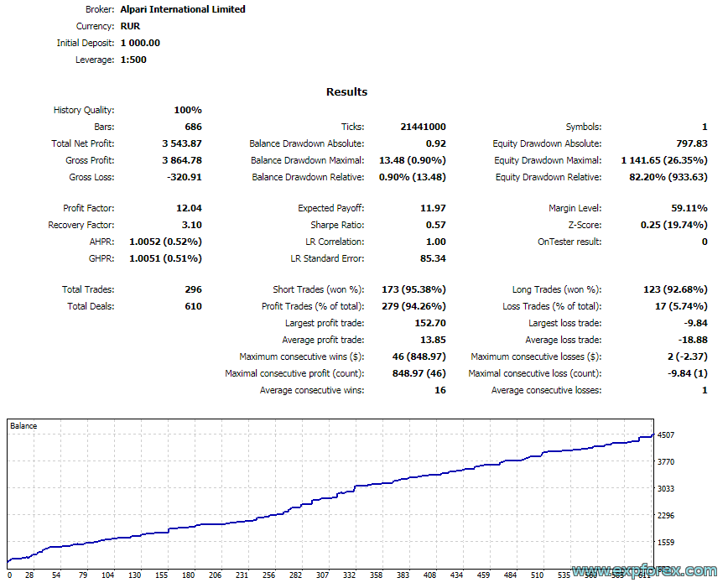Click the Total Net Profit label
The image size is (728, 588).
tap(83, 143)
